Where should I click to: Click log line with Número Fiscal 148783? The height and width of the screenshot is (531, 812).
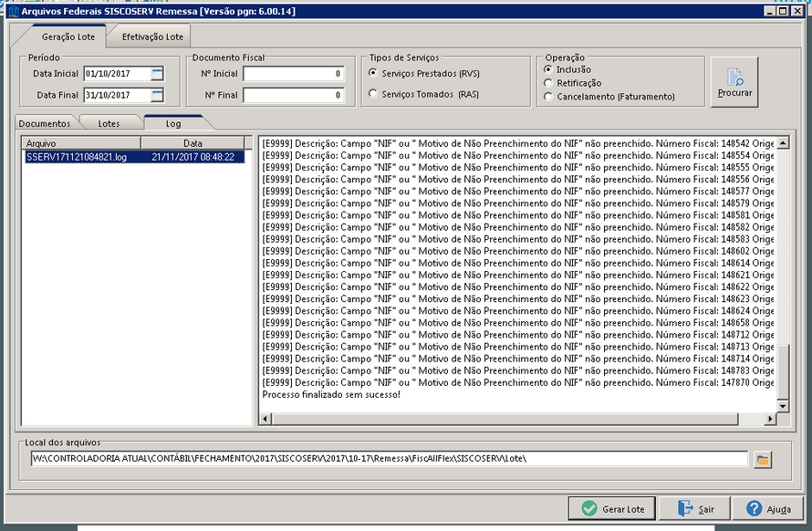pos(518,370)
